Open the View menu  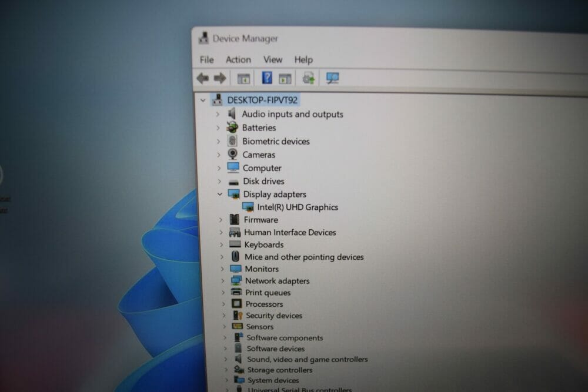click(x=273, y=59)
